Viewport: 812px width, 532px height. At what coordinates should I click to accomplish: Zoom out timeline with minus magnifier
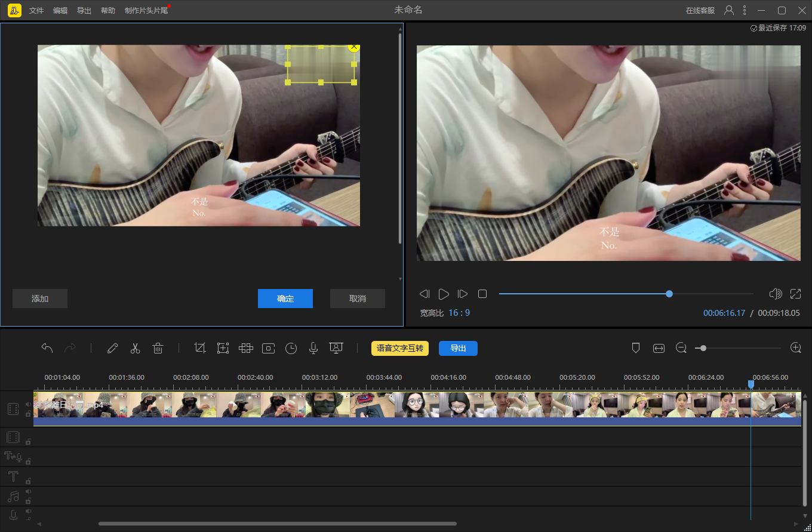click(681, 348)
